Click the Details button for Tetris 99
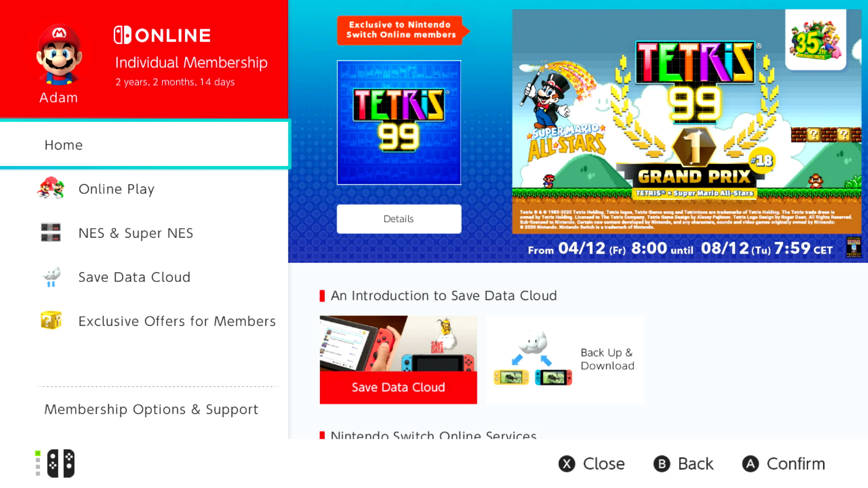The image size is (868, 488). pyautogui.click(x=398, y=219)
